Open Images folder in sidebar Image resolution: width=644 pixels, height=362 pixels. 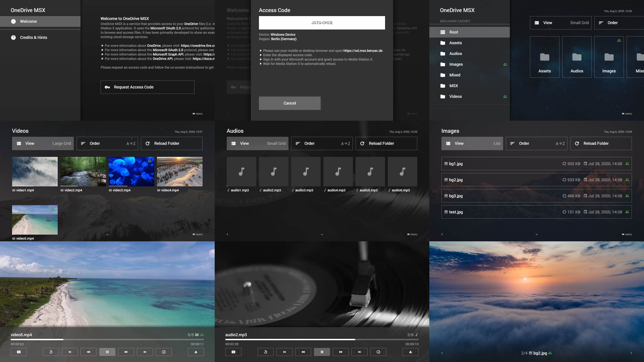pos(470,64)
